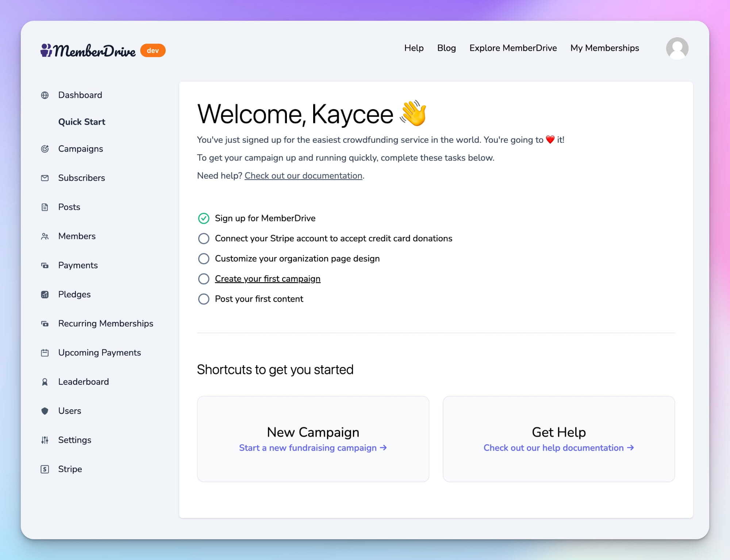Check the Post your first content circle
The image size is (730, 560).
tap(204, 299)
